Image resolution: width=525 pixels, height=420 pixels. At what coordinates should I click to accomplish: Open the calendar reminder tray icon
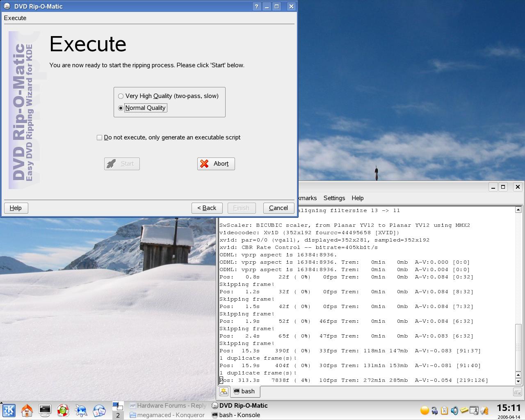[474, 410]
